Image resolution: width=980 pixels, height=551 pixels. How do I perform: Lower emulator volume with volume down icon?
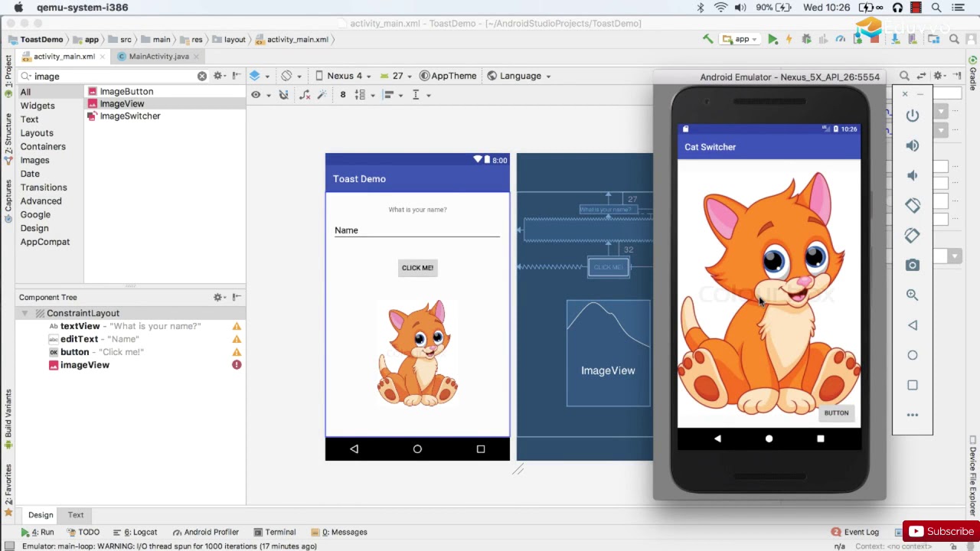[912, 175]
